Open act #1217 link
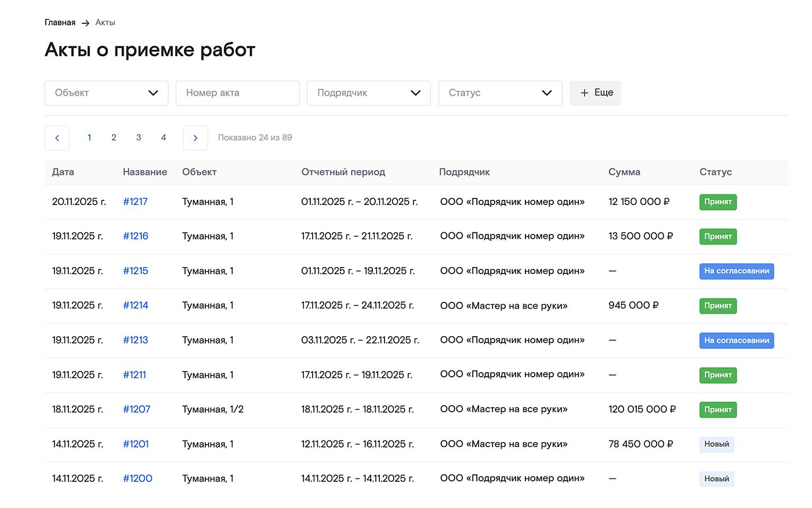 click(x=135, y=201)
